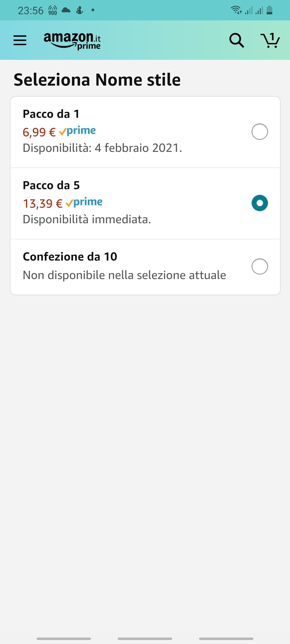This screenshot has height=644, width=290.
Task: Tap the 13,39 € price
Action: (42, 204)
